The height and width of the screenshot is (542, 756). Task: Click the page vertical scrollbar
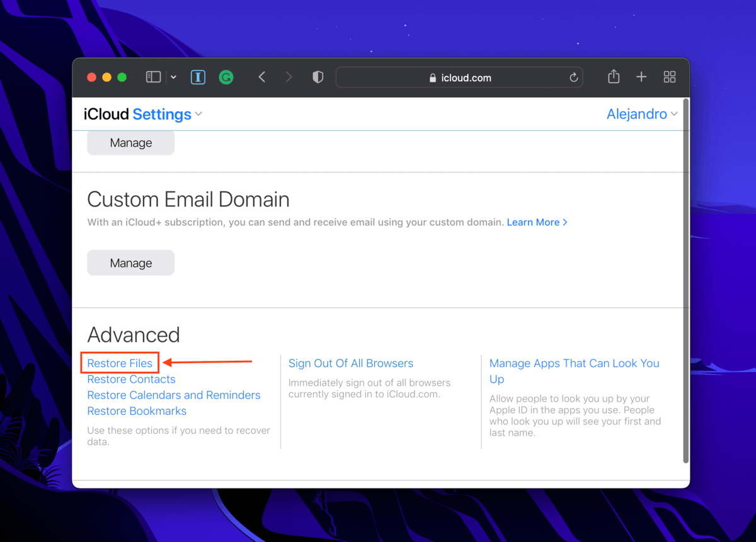(x=685, y=281)
